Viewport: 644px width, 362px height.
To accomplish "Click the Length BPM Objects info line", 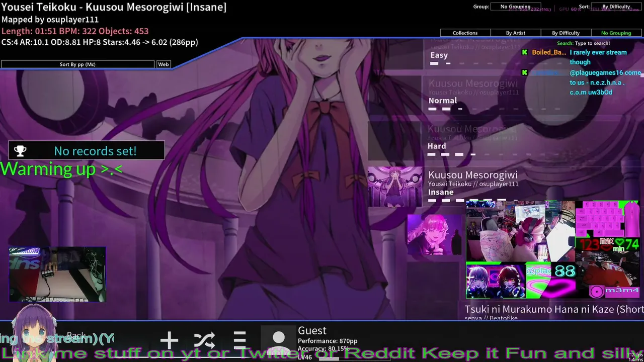I will coord(75,31).
